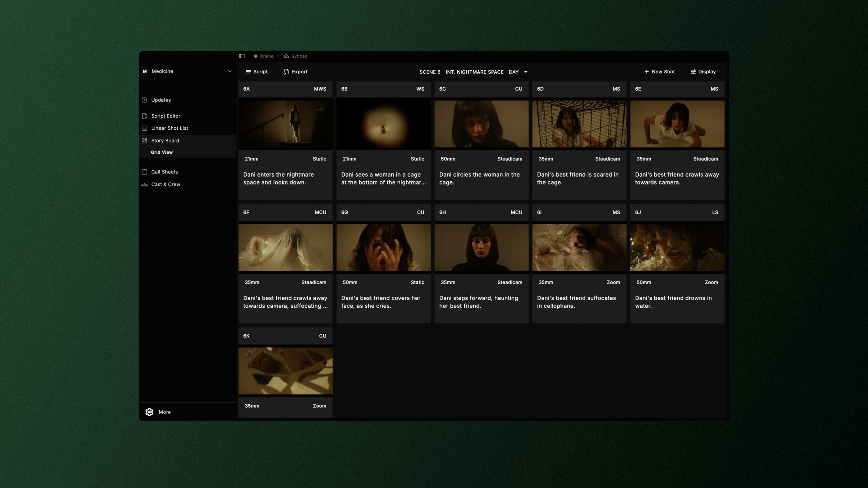Click the Call Sheets clipboard icon
Screen dimensions: 868x488
[145, 172]
